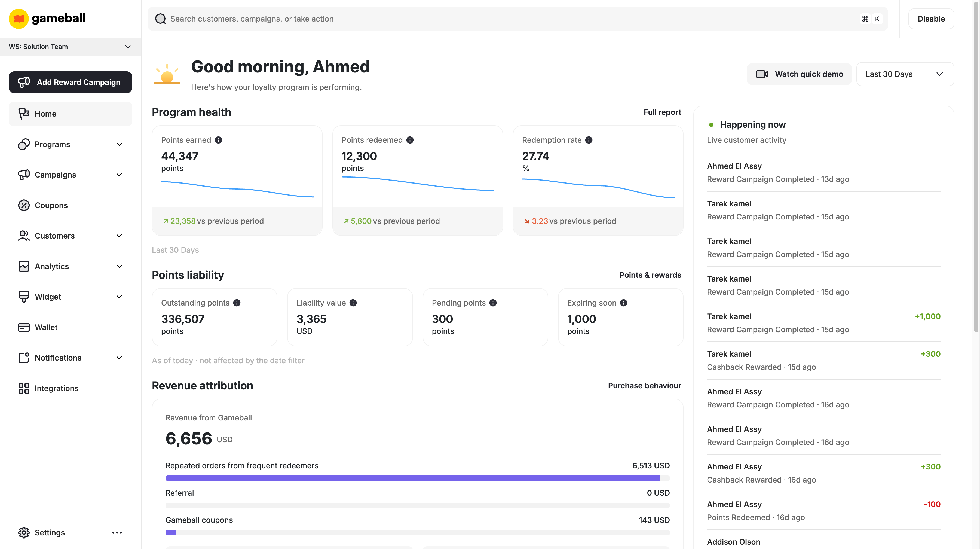Image resolution: width=980 pixels, height=549 pixels.
Task: Open Settings in the sidebar
Action: 50,533
